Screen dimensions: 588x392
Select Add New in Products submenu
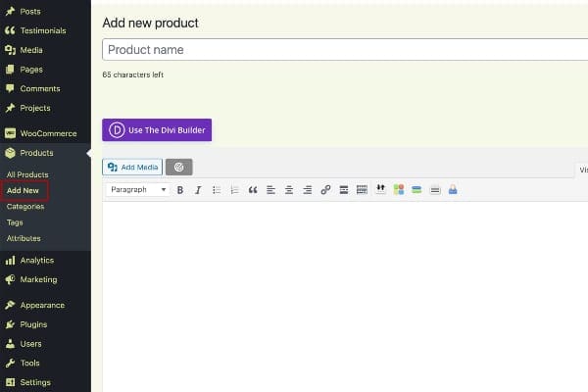24,190
